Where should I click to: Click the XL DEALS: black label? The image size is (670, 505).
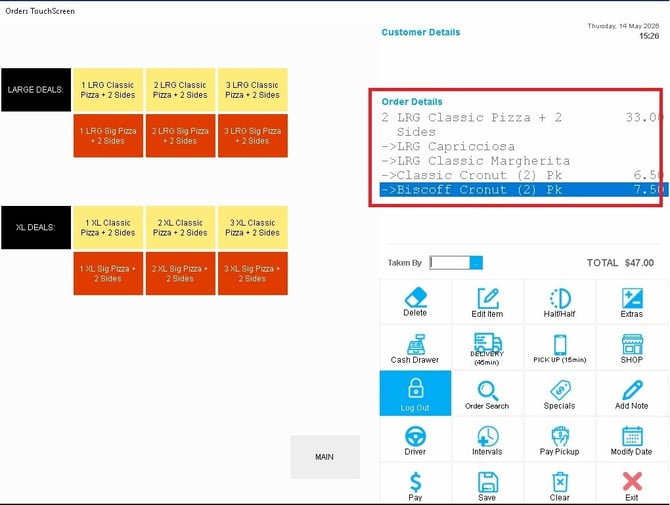pos(36,227)
